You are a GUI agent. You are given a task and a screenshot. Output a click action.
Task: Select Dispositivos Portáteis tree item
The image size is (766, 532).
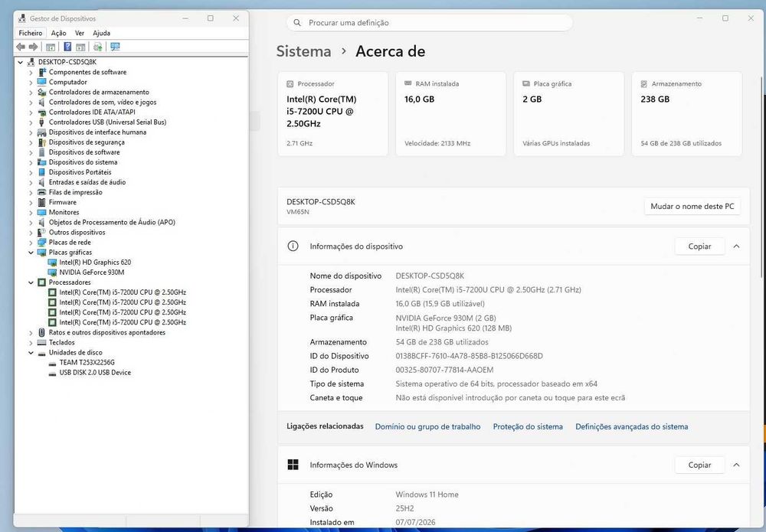click(x=80, y=172)
